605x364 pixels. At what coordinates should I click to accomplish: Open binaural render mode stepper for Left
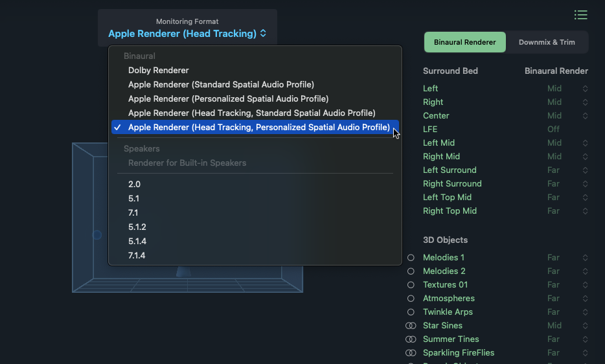(x=585, y=89)
